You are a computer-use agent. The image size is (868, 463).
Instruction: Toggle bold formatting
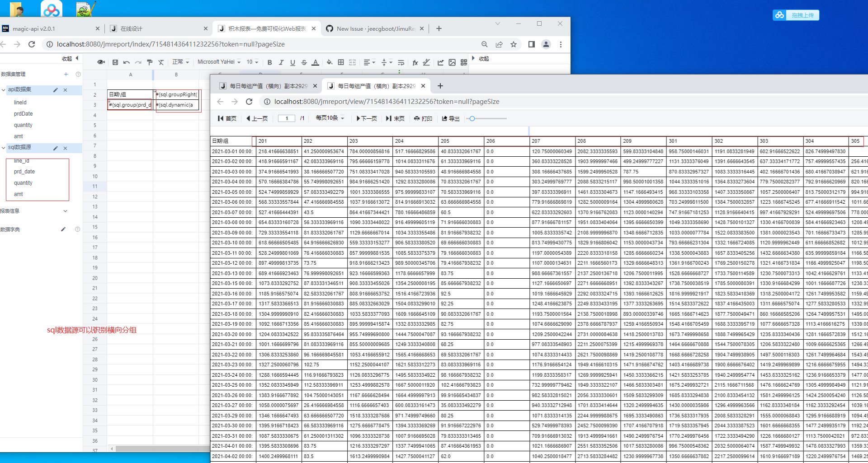pyautogui.click(x=270, y=62)
